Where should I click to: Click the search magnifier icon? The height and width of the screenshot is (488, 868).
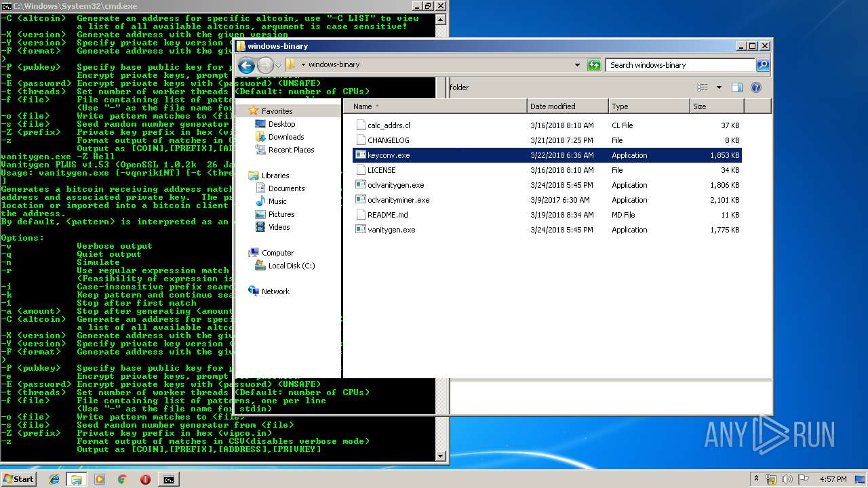[762, 65]
